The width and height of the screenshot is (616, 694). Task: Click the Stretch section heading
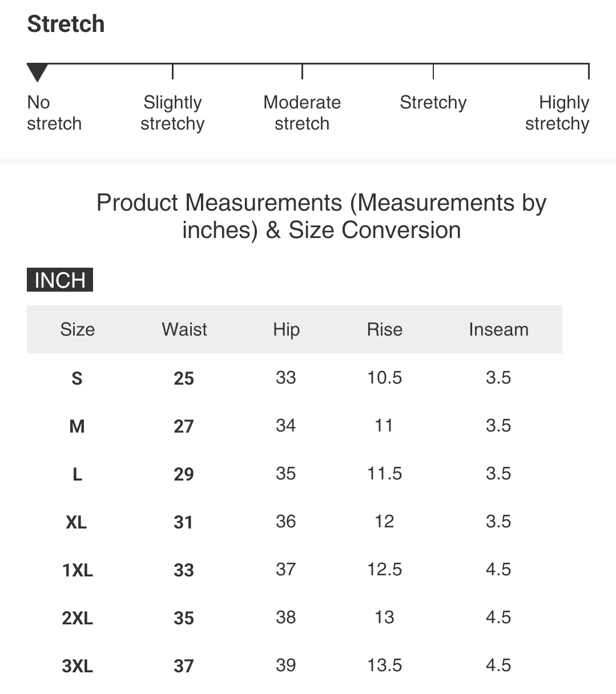click(x=66, y=24)
